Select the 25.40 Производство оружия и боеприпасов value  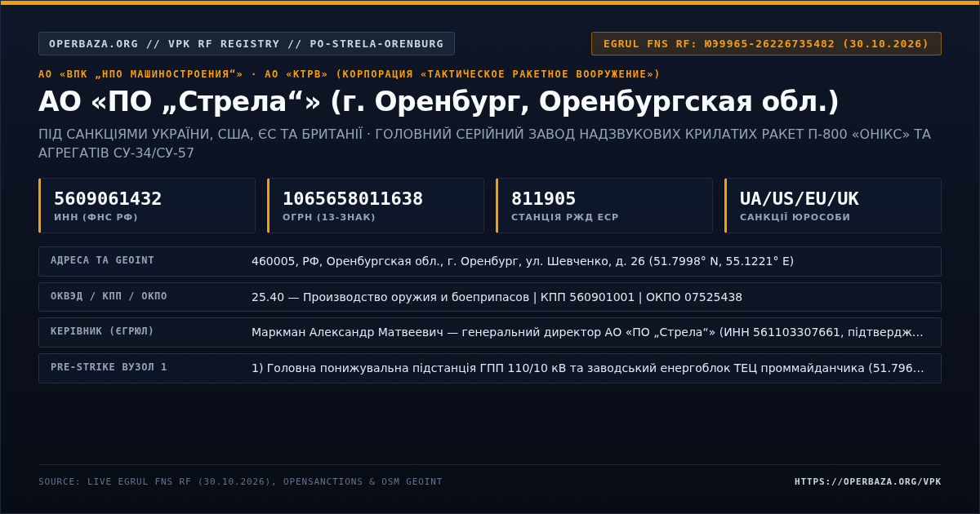(x=497, y=297)
